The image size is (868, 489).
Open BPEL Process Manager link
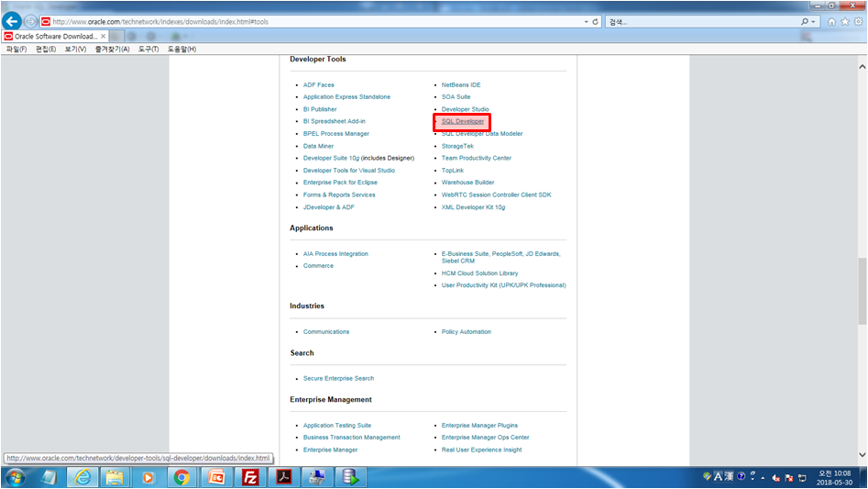[336, 133]
